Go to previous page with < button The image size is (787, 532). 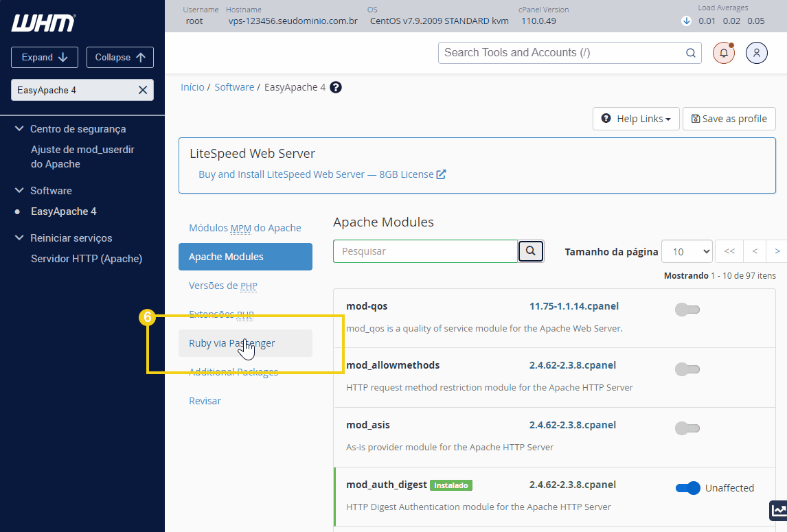pyautogui.click(x=755, y=251)
